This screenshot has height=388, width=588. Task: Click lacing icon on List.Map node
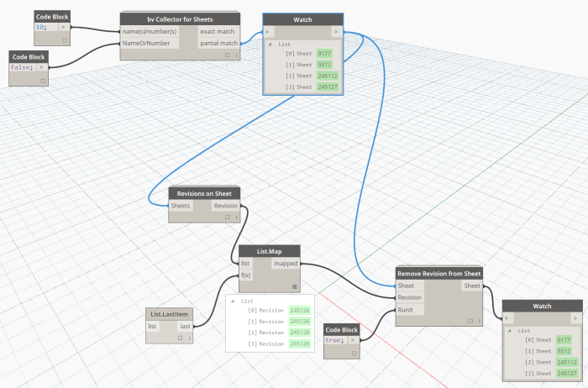(294, 286)
